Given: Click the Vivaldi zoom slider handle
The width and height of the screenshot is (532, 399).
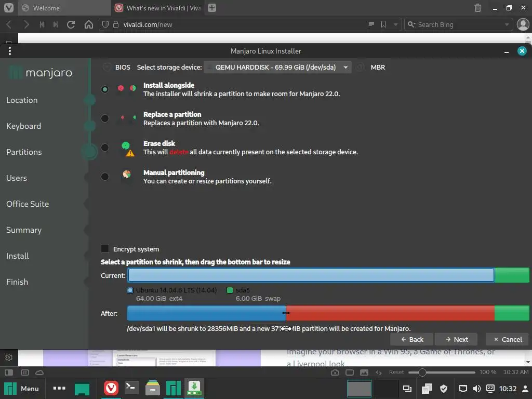Looking at the screenshot, I should pyautogui.click(x=422, y=372).
